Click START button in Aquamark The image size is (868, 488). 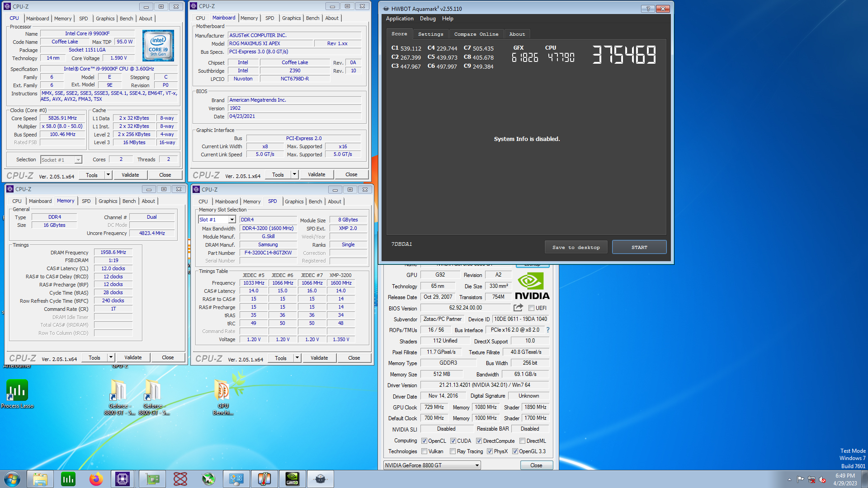(x=639, y=248)
